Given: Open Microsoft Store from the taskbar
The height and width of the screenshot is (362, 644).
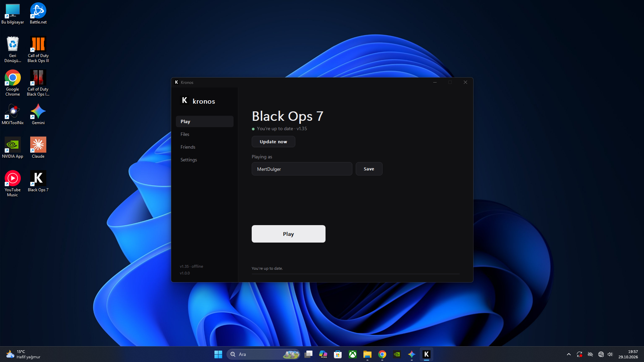Looking at the screenshot, I should (338, 354).
